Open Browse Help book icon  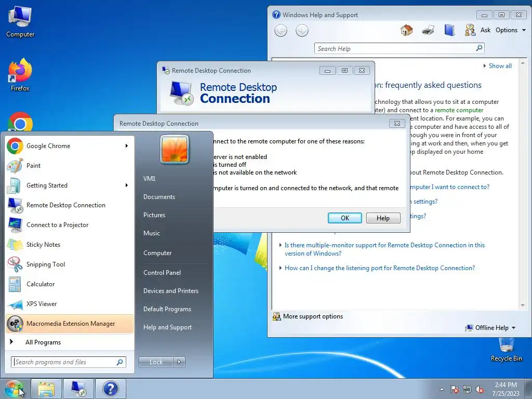[x=449, y=30]
